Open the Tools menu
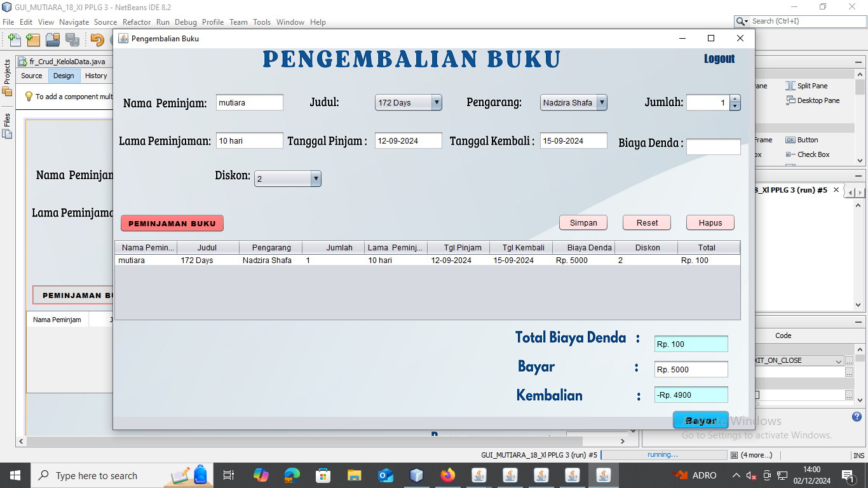 tap(261, 22)
